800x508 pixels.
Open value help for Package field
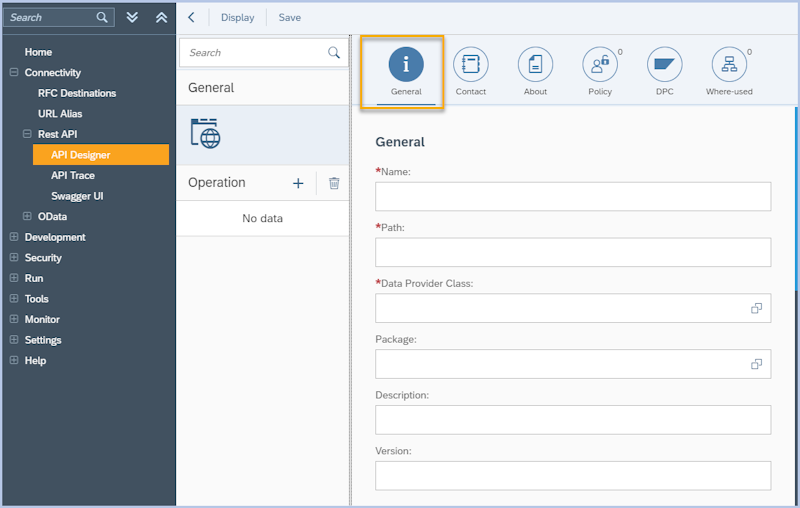756,364
